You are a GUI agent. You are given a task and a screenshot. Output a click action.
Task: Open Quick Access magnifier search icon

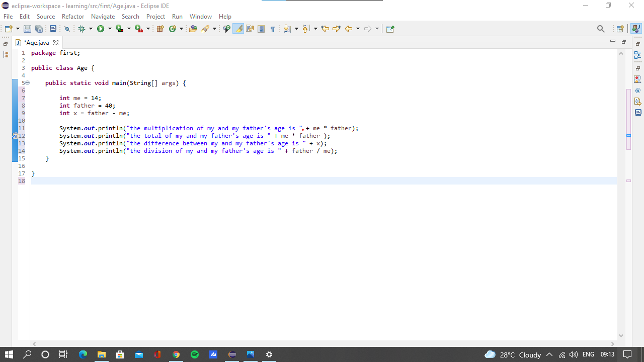601,29
